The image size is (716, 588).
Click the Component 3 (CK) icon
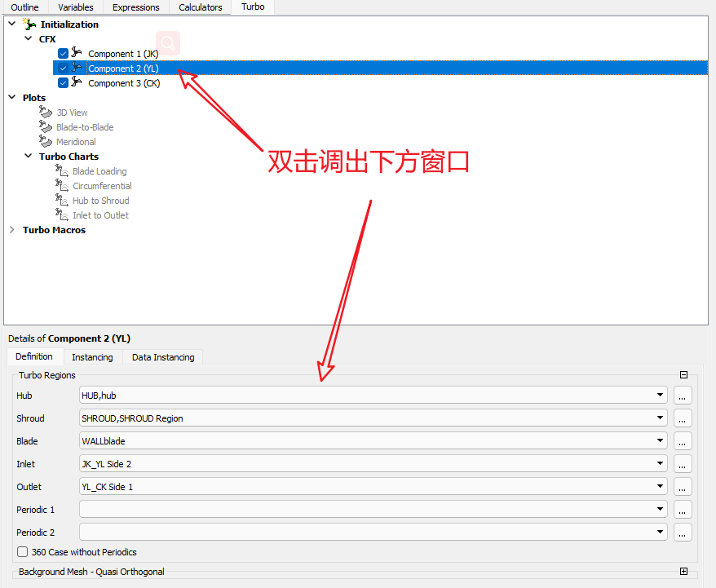[x=77, y=83]
